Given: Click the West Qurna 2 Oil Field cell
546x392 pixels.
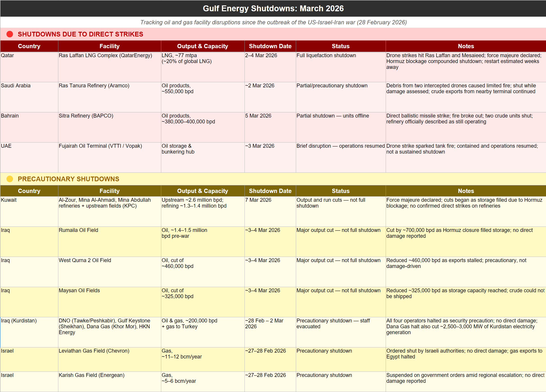Looking at the screenshot, I should pyautogui.click(x=85, y=260).
